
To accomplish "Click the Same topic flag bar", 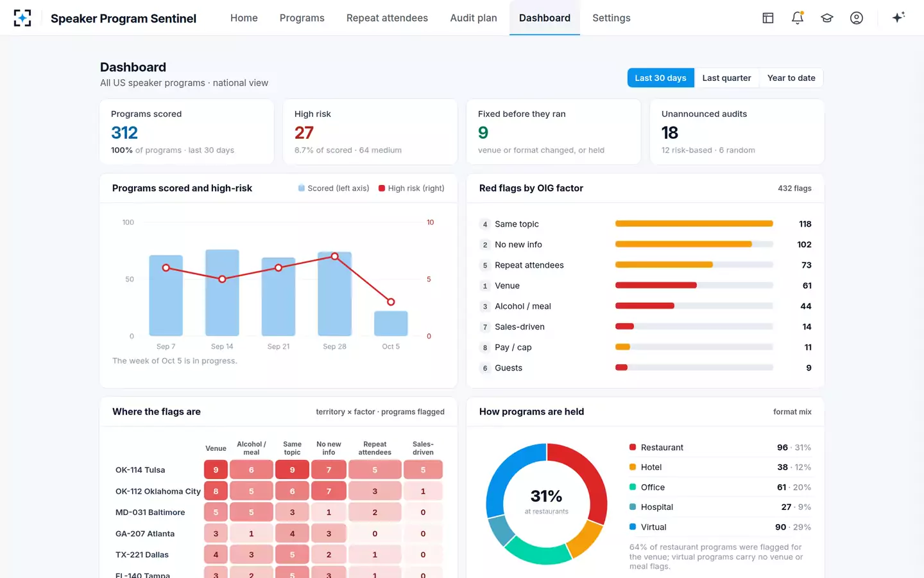I will tap(694, 224).
